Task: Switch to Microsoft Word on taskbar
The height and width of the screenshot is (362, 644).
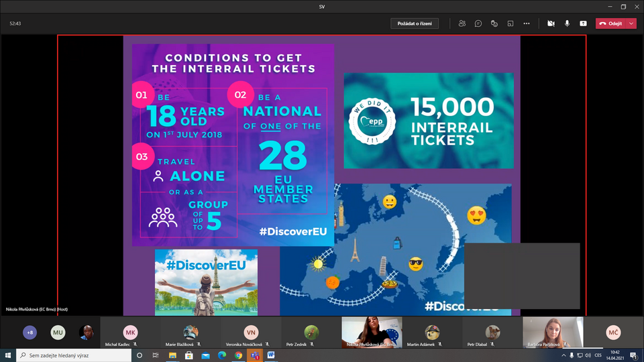Action: 271,355
